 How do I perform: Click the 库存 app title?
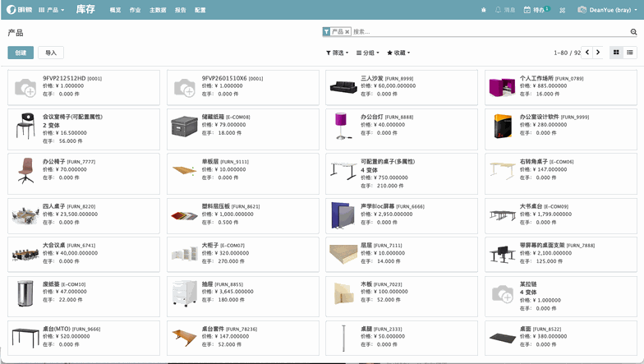85,9
